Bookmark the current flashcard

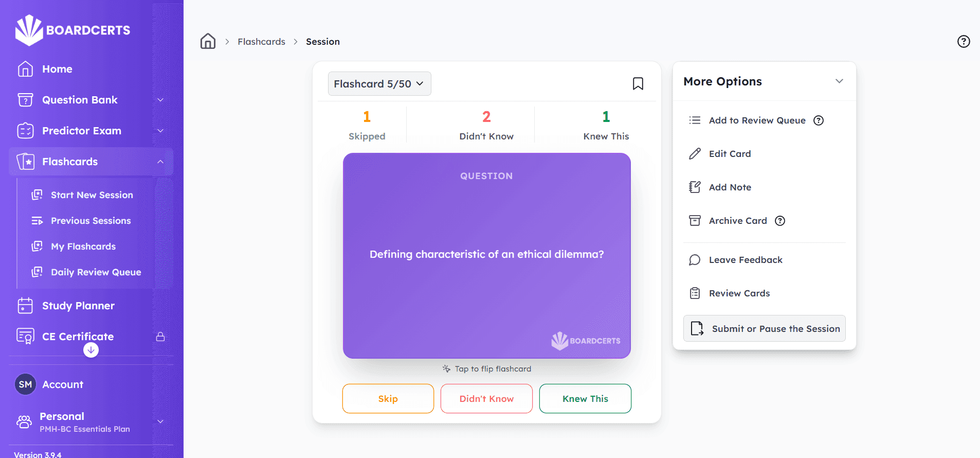[x=638, y=83]
